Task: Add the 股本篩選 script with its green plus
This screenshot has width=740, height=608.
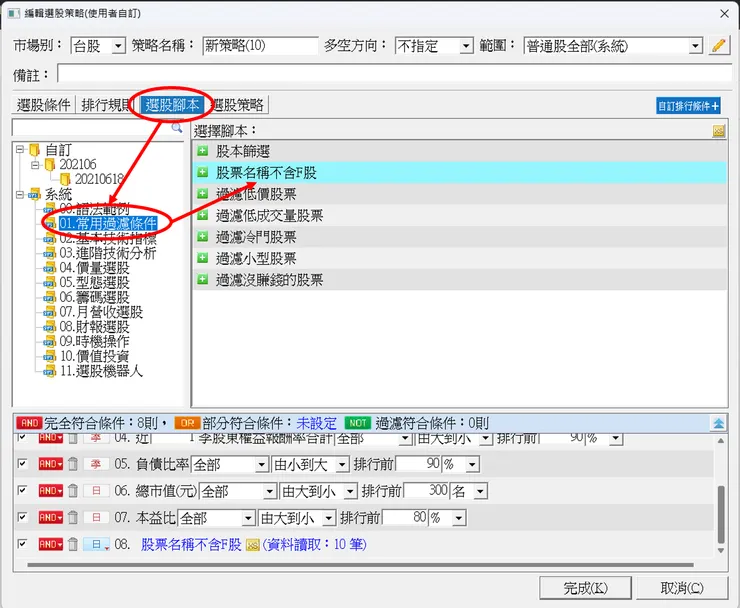Action: point(202,151)
